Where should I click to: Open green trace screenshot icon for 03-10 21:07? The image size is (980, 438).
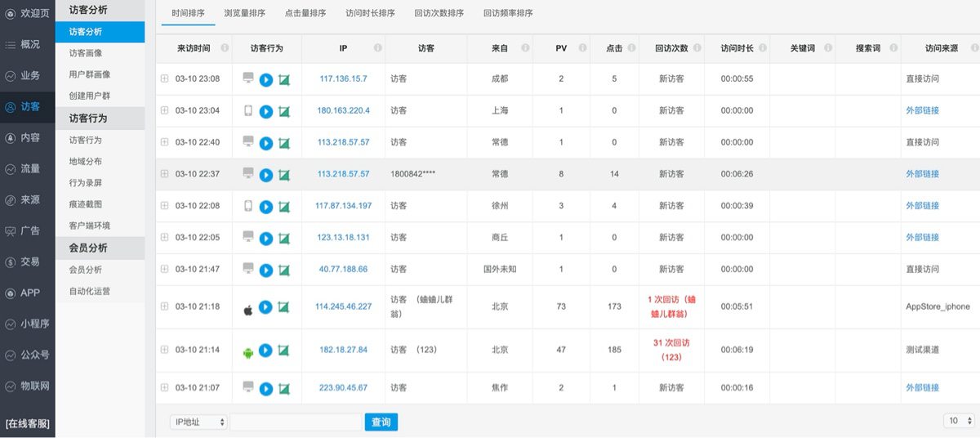click(284, 389)
